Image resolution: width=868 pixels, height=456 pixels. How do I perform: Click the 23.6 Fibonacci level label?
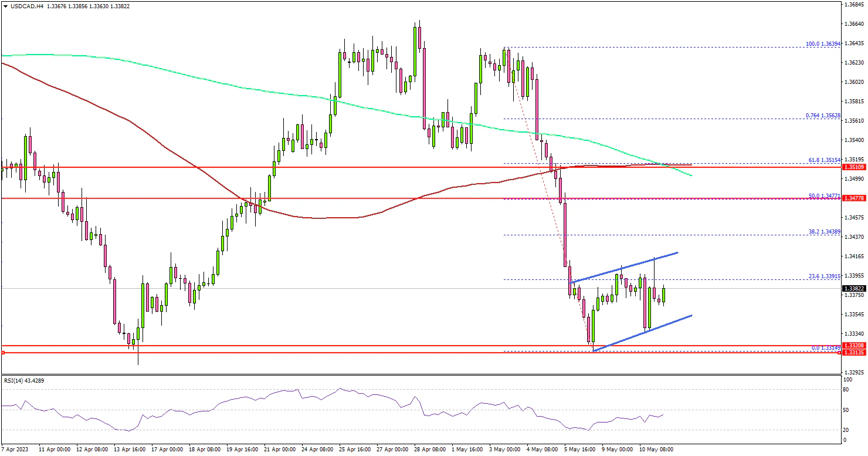tap(823, 276)
